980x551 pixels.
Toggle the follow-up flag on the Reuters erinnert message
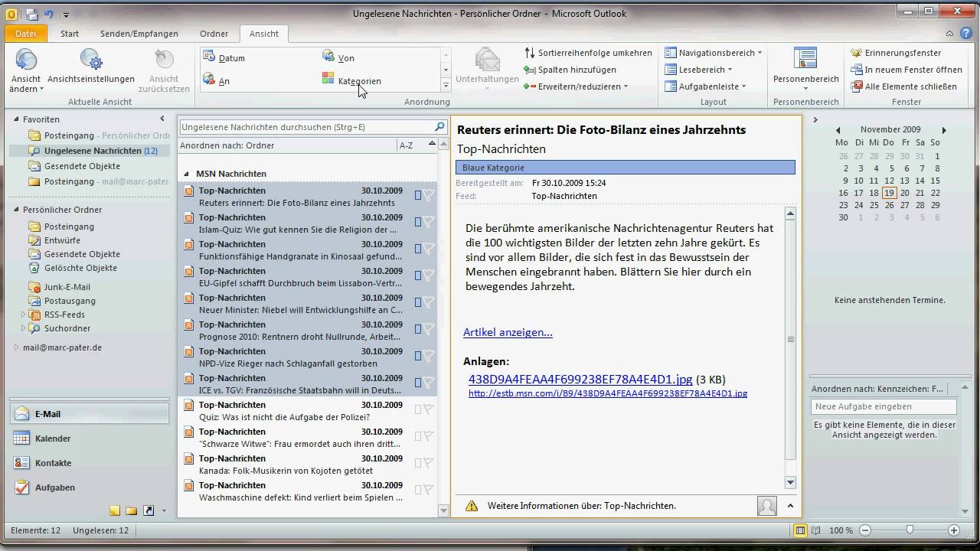tap(429, 195)
